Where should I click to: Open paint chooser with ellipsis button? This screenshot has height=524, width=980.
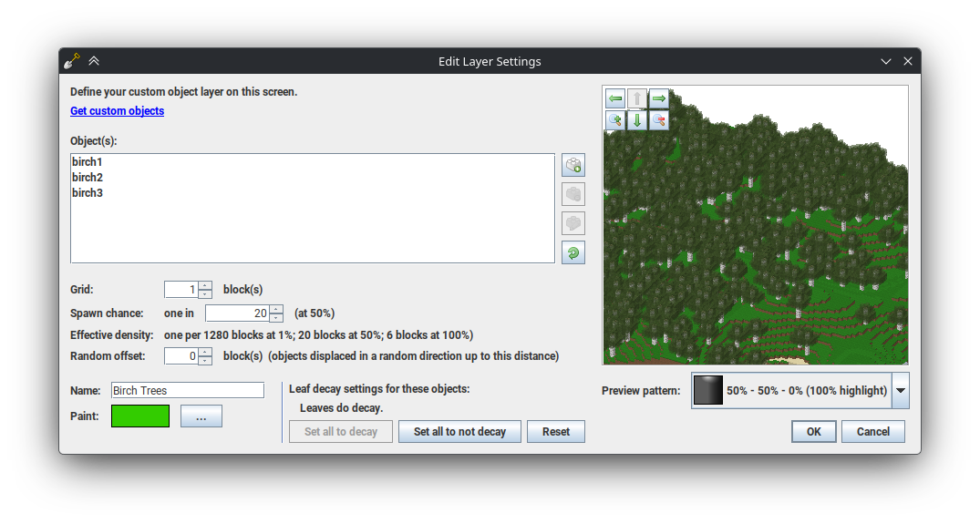[x=201, y=416]
